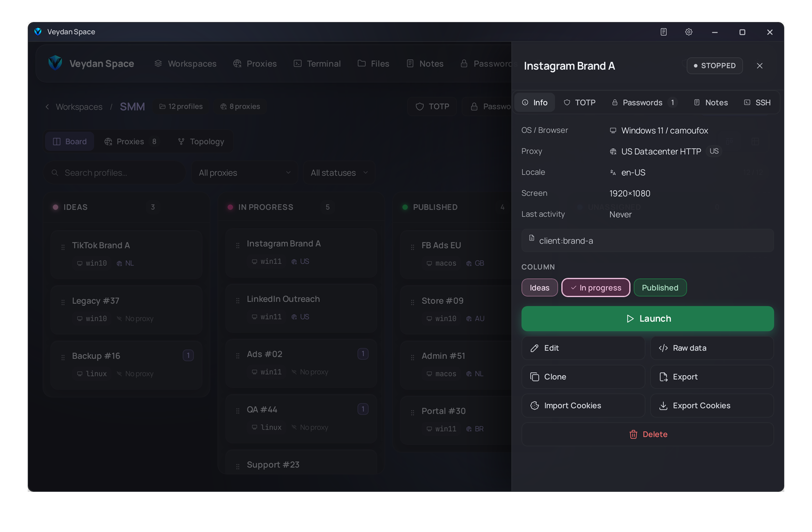The height and width of the screenshot is (532, 812).
Task: Click drag handle on LinkedIn Outreach card
Action: (x=238, y=301)
